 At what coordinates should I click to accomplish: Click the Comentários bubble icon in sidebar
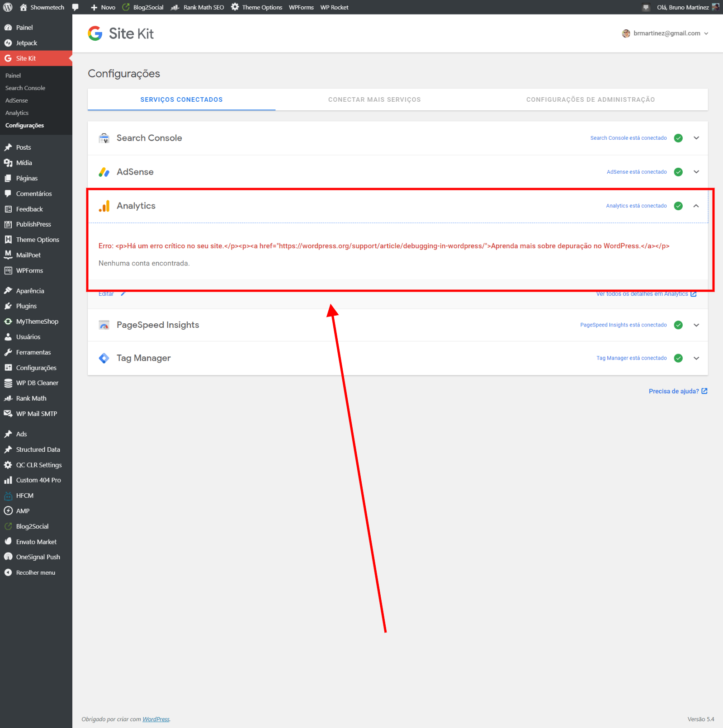[x=8, y=194]
